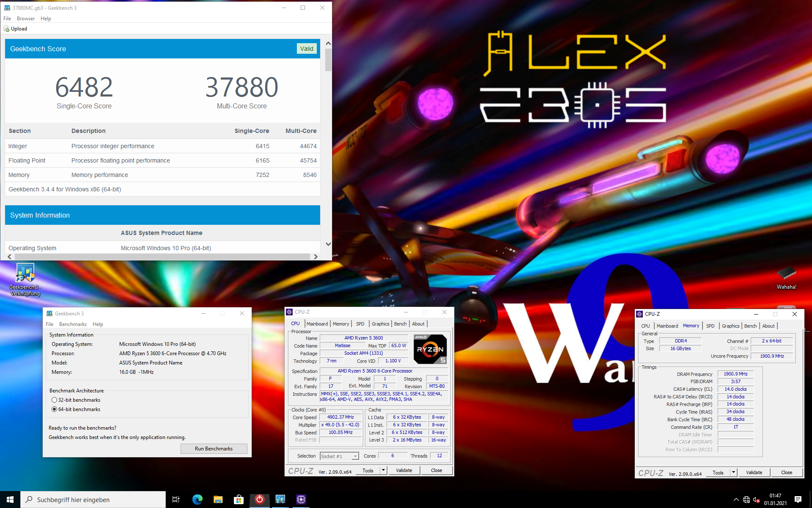Screen dimensions: 812x508
Task: Open File menu in Geekbench results window
Action: click(7, 19)
